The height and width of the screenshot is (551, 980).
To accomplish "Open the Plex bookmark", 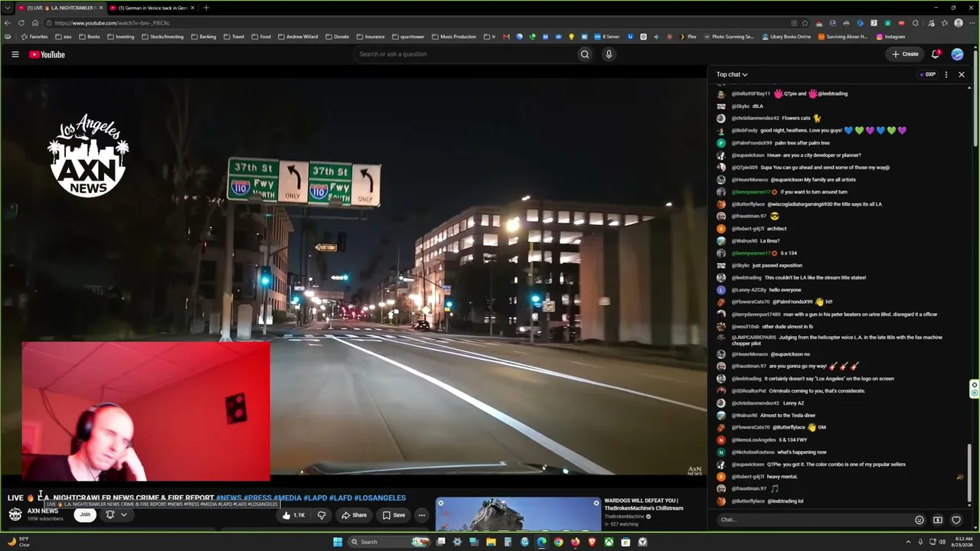I will coord(688,37).
